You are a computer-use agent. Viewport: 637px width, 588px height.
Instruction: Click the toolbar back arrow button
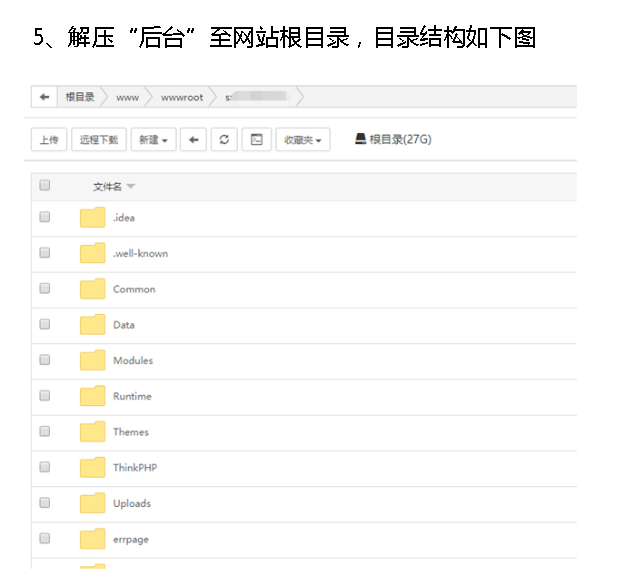point(193,140)
